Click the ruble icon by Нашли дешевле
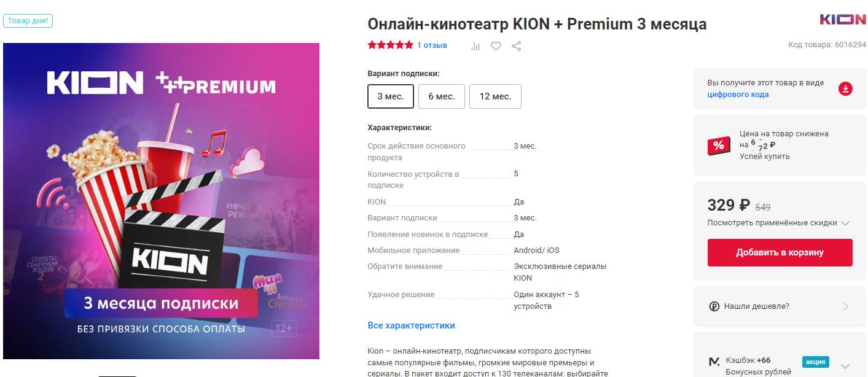Viewport: 868px width, 377px height. (714, 306)
